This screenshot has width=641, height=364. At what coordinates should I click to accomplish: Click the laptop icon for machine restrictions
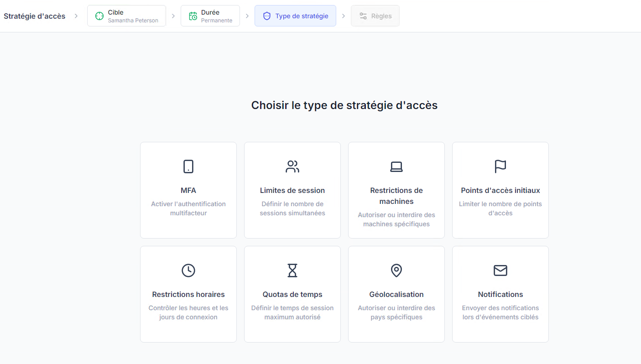point(396,166)
